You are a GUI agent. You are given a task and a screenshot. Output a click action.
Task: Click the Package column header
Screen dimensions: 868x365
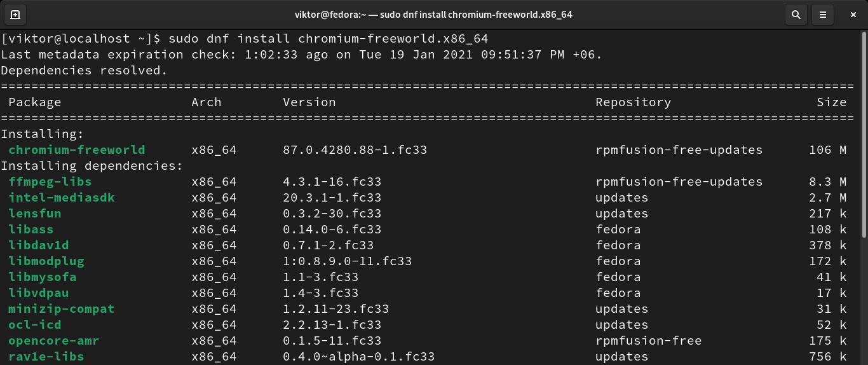pos(35,102)
